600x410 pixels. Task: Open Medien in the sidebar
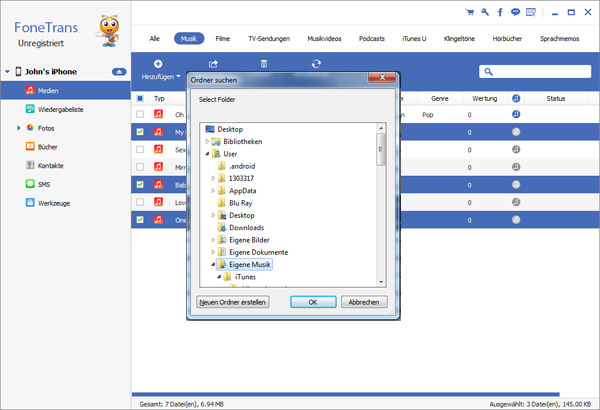coord(65,91)
